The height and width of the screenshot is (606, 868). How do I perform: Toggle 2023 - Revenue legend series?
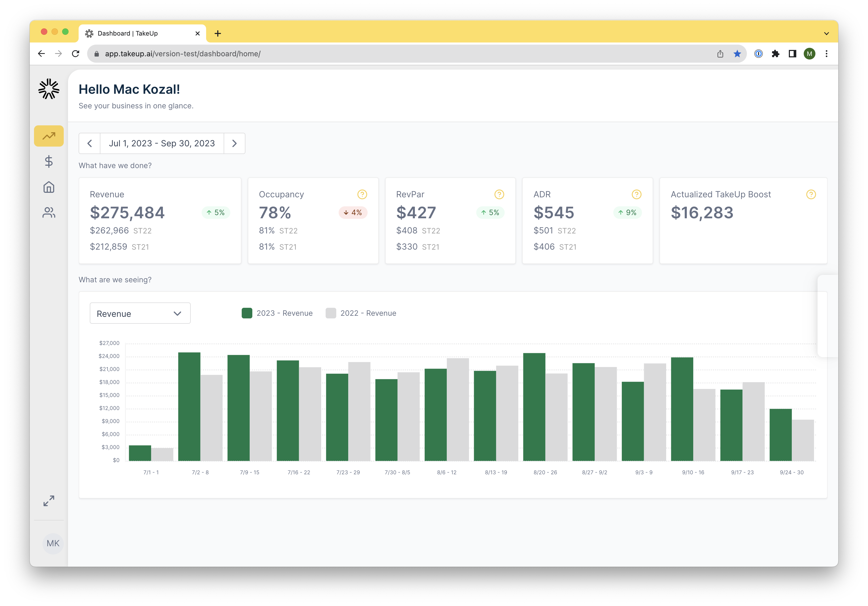[x=277, y=313]
